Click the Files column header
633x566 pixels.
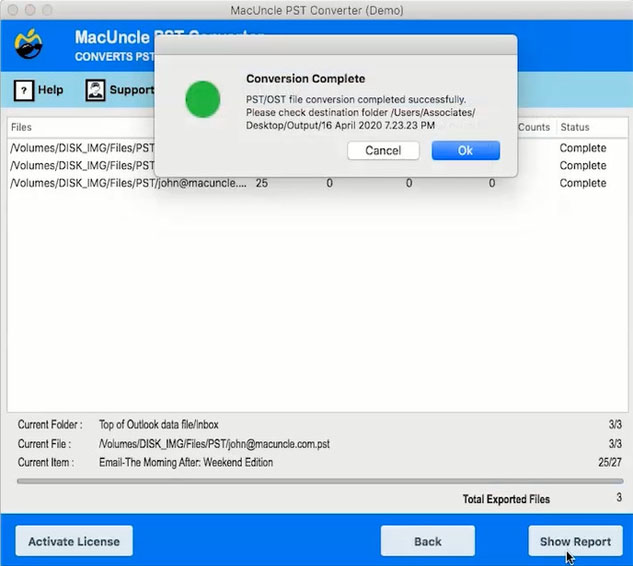pos(21,127)
